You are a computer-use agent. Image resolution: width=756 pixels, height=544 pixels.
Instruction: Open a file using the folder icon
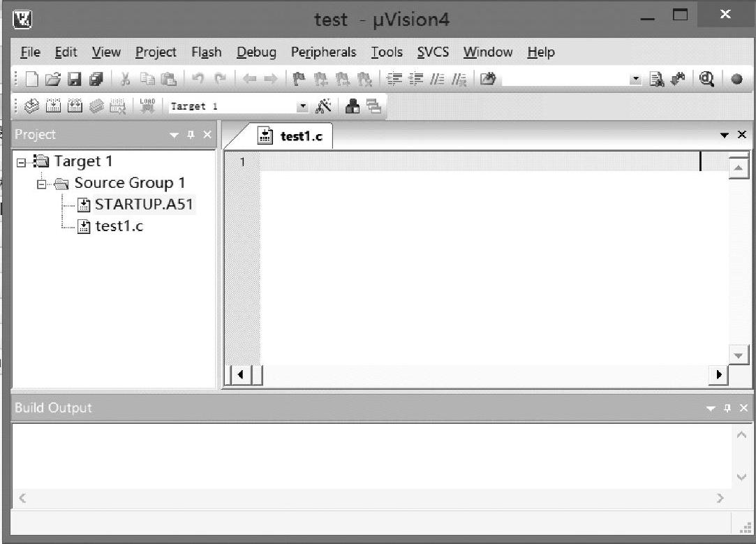pyautogui.click(x=53, y=79)
